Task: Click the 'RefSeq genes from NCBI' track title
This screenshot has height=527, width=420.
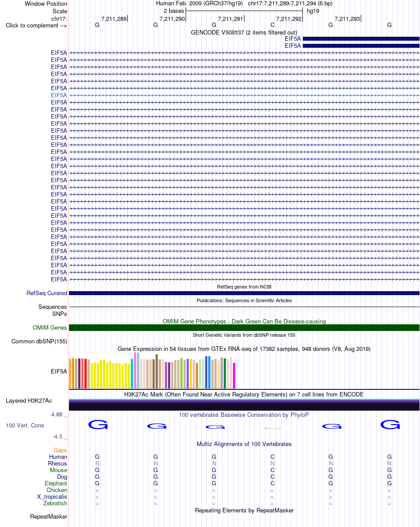Action: [244, 287]
